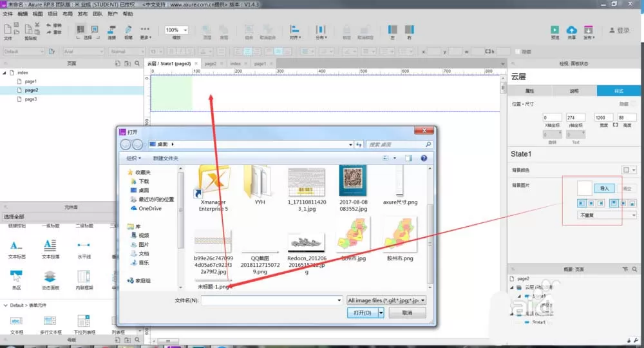
Task: Click the Preview play icon in toolbar
Action: [x=554, y=30]
